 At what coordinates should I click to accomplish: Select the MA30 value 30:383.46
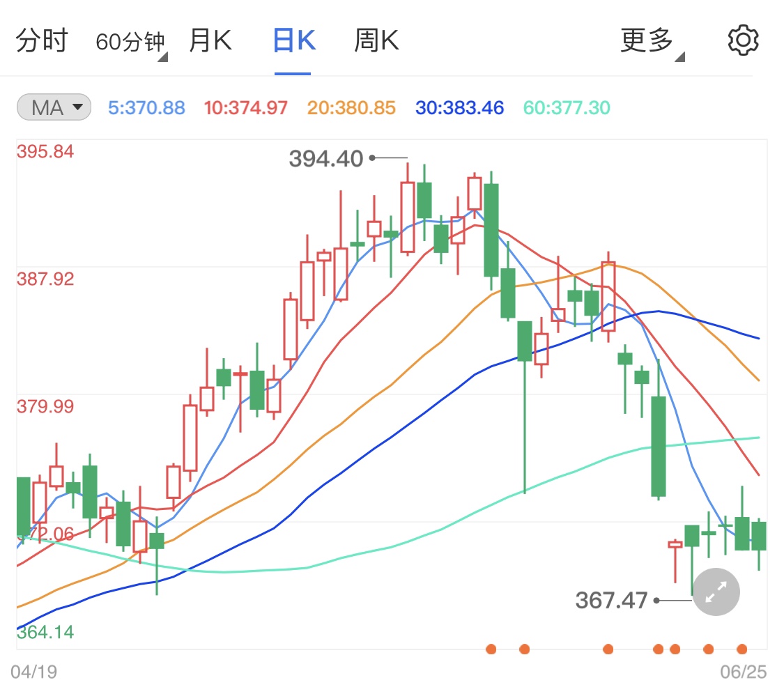point(459,108)
